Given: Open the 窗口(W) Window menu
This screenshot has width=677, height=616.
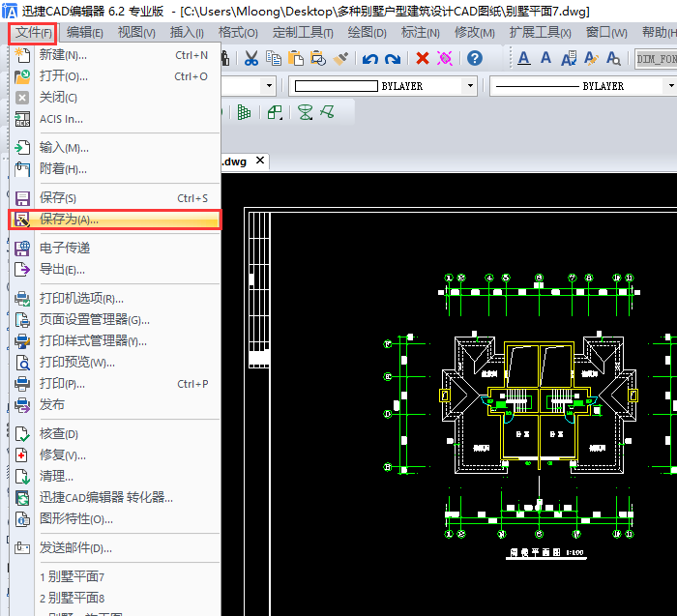Looking at the screenshot, I should [x=606, y=32].
